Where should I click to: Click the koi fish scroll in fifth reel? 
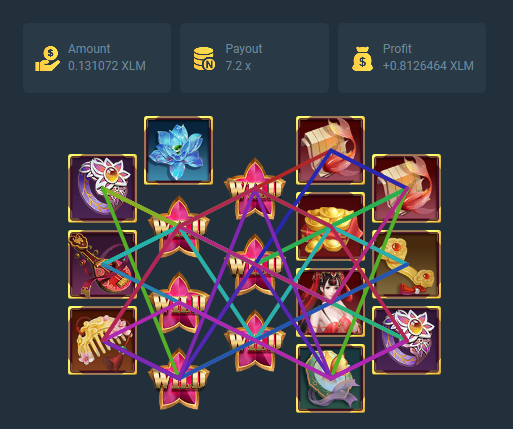[x=406, y=188]
